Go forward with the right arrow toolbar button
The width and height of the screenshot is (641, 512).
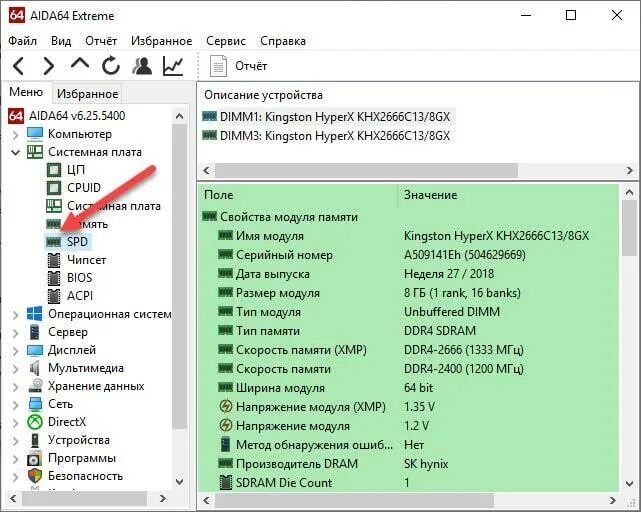click(49, 66)
